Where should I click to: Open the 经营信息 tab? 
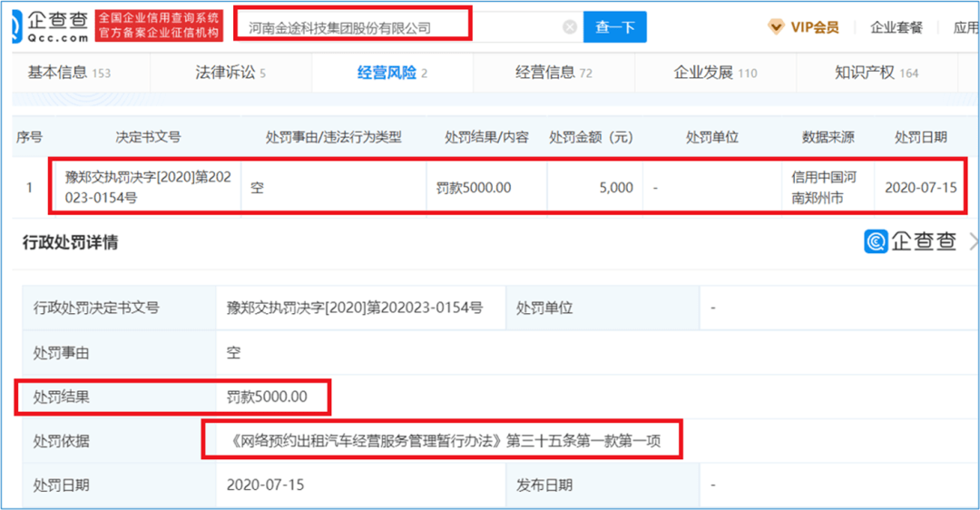coord(554,73)
